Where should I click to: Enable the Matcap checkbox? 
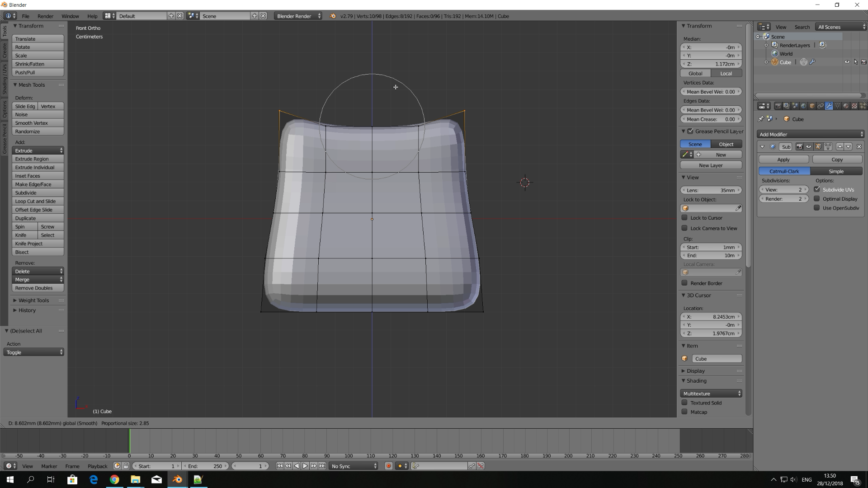tap(684, 412)
